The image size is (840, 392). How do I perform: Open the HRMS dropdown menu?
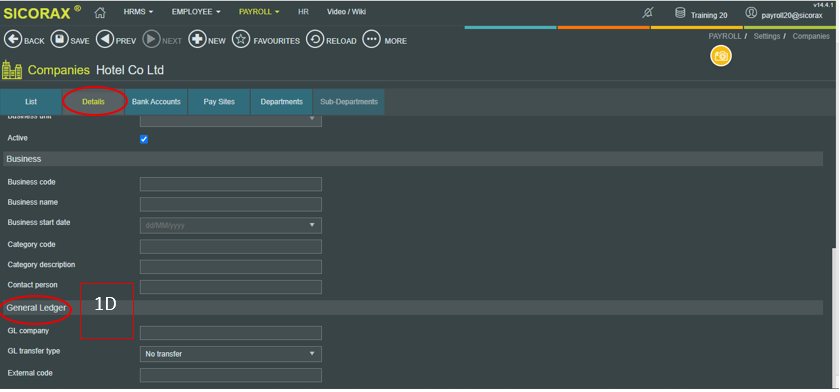pyautogui.click(x=138, y=12)
